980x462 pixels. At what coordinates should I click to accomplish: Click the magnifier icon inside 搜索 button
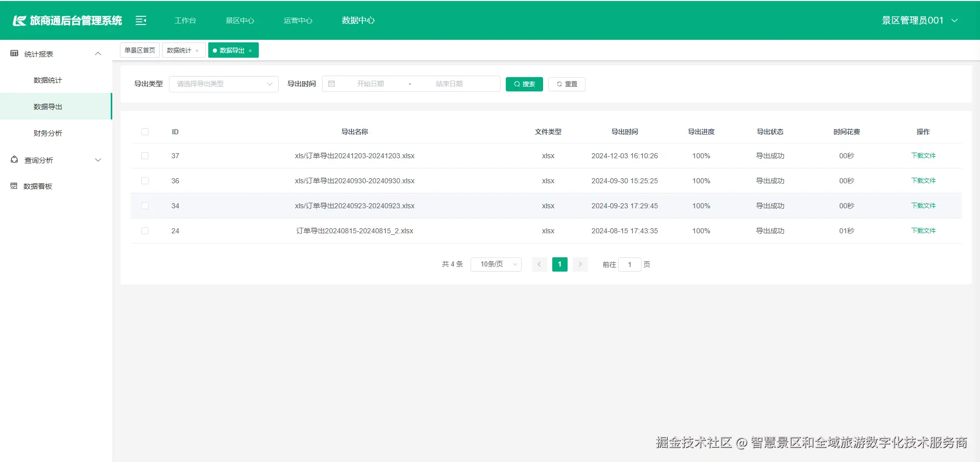click(517, 84)
